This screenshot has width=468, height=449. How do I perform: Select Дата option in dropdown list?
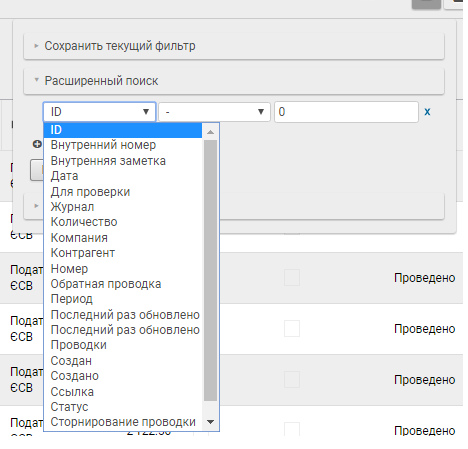click(x=64, y=176)
